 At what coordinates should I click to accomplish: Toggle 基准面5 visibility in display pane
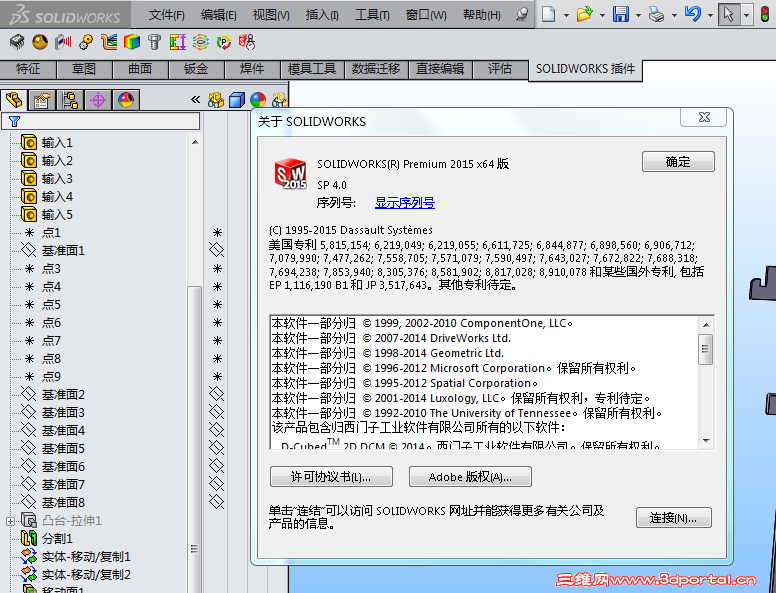coord(217,447)
